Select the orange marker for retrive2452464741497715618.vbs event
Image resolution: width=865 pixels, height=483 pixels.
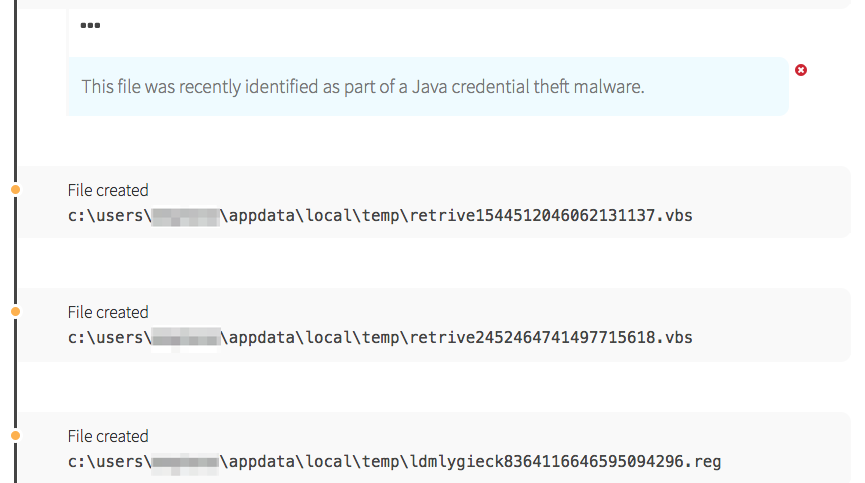tap(15, 312)
